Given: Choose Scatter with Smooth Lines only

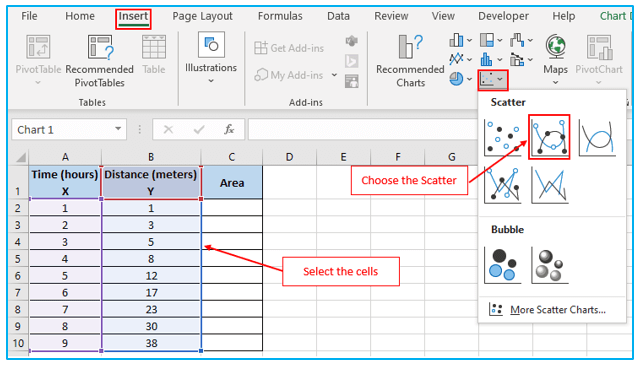Looking at the screenshot, I should pyautogui.click(x=597, y=138).
